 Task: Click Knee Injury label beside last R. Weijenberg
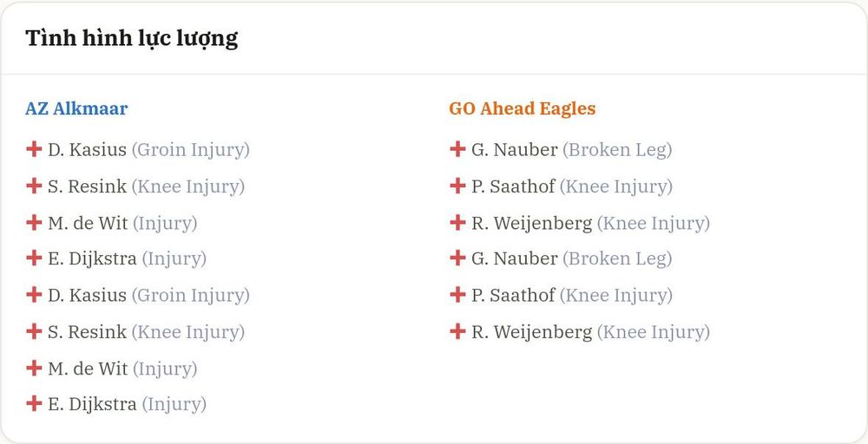coord(654,332)
